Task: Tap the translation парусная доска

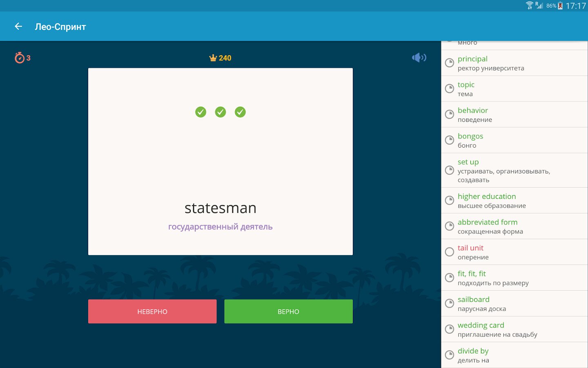Action: [x=482, y=309]
